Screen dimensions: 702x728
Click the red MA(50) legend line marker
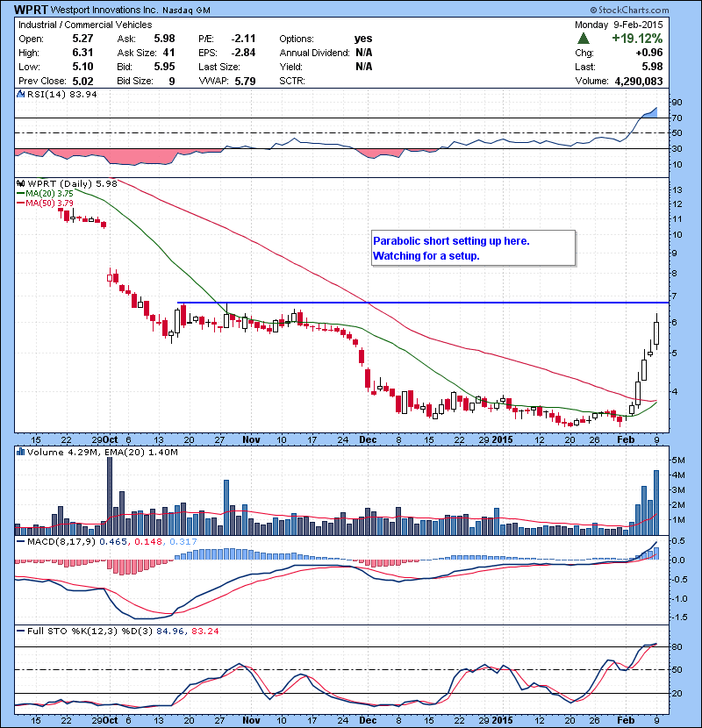(x=21, y=203)
